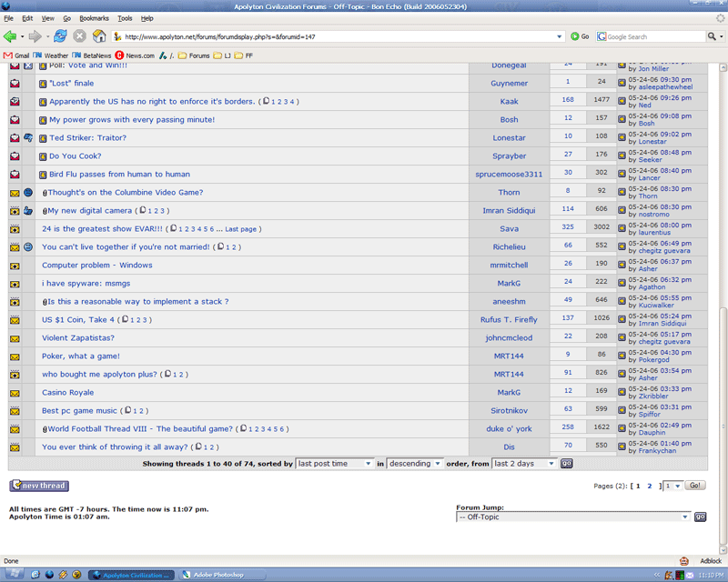Reload the page with the Refresh icon

pyautogui.click(x=60, y=36)
